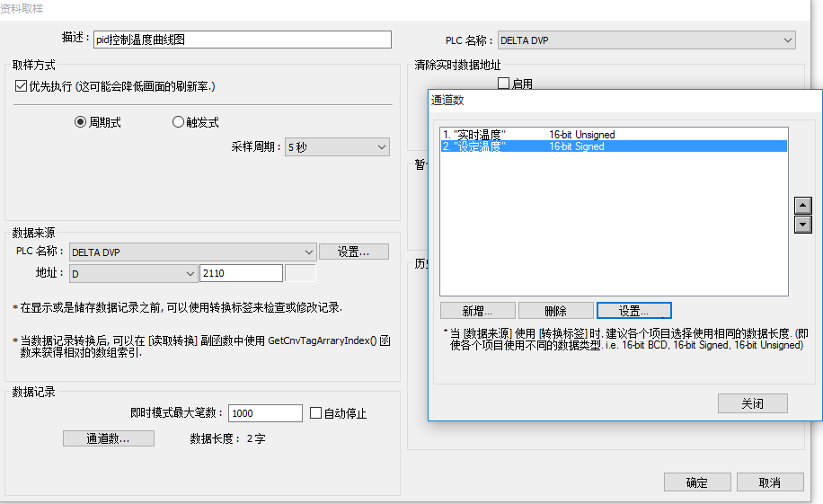Enable the 启用 checkbox for clearing data
Viewport: 823px width, 504px height.
click(503, 84)
